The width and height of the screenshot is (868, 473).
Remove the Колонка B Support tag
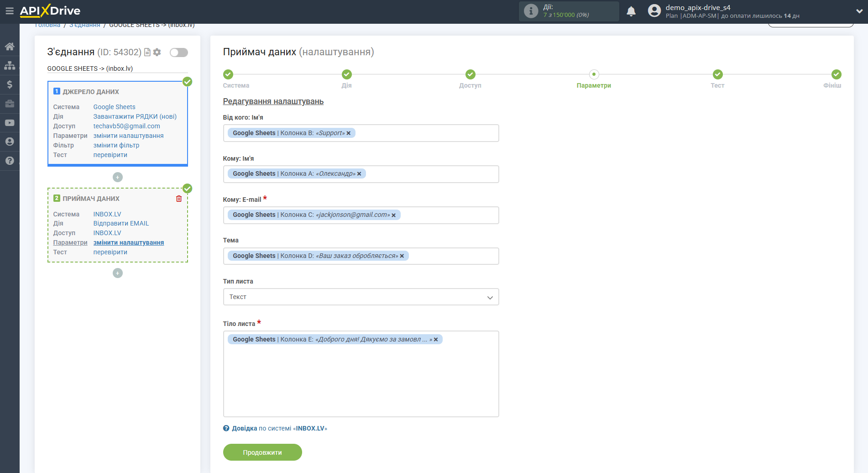[349, 133]
